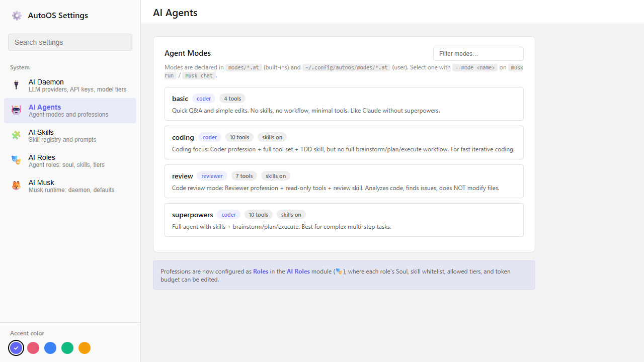Screen dimensions: 644x362
Task: Click the musk chat code snippet
Action: coord(199,75)
